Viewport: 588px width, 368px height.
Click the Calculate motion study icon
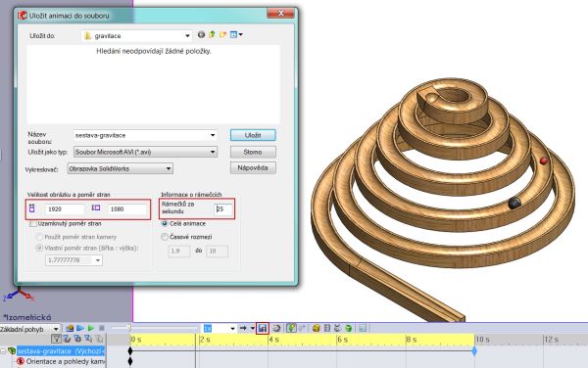click(x=70, y=328)
